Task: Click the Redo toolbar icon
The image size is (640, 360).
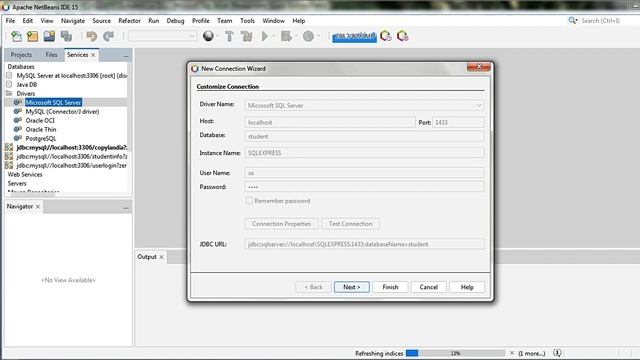Action: pyautogui.click(x=108, y=36)
